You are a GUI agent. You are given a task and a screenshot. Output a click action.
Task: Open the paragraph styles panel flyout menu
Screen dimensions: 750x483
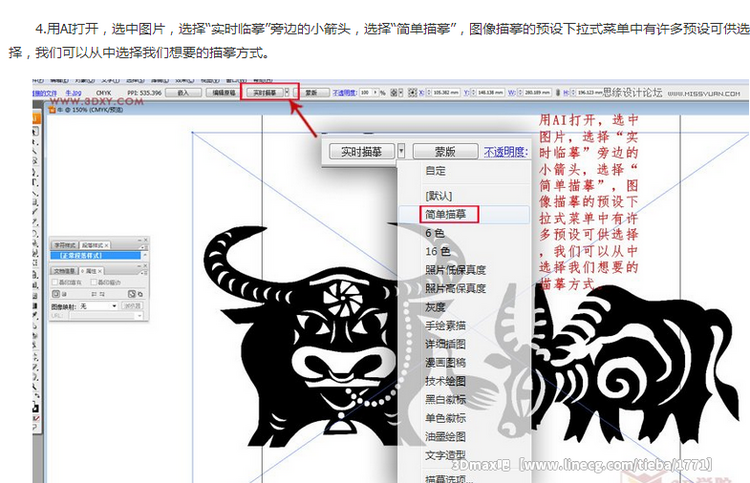143,247
